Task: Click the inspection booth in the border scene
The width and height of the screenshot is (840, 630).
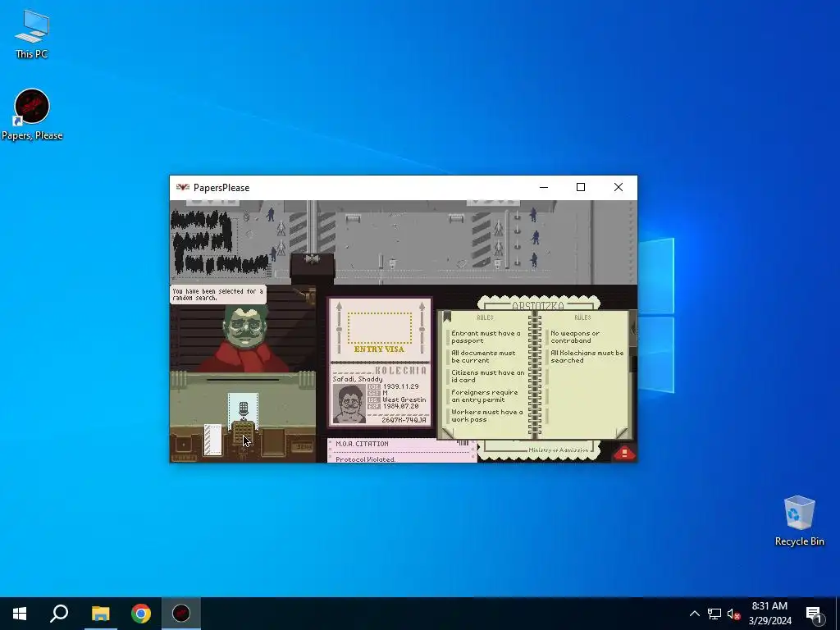Action: click(313, 268)
